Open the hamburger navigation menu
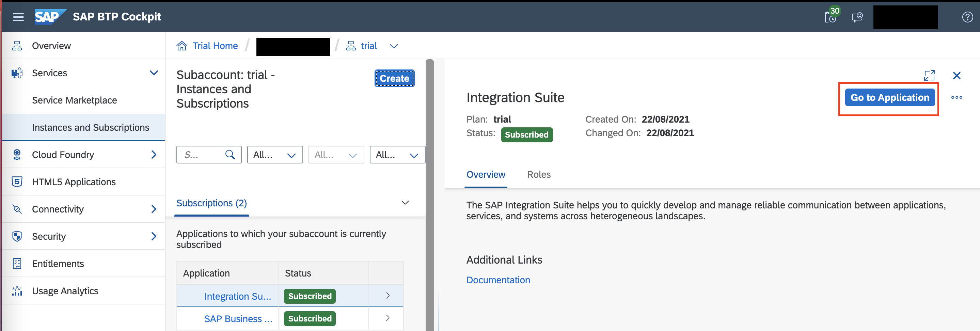Viewport: 980px width, 331px height. point(18,17)
